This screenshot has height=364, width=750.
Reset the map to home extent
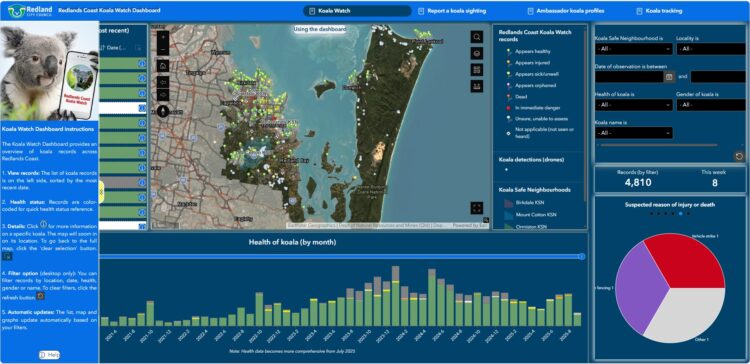163,66
